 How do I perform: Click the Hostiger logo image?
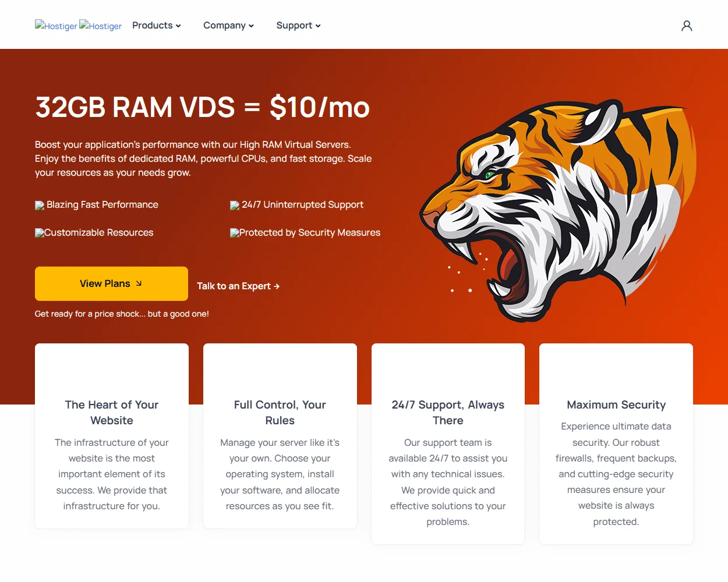[56, 26]
